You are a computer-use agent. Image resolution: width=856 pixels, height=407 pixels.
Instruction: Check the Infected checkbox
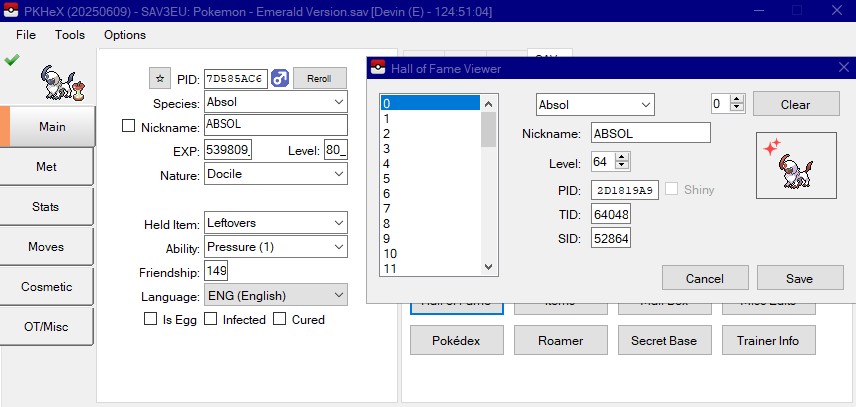tap(211, 319)
